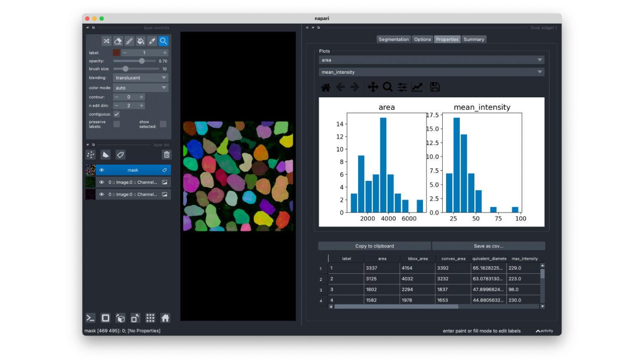Click the Copy to clipboard button
The image size is (644, 362).
(x=374, y=246)
